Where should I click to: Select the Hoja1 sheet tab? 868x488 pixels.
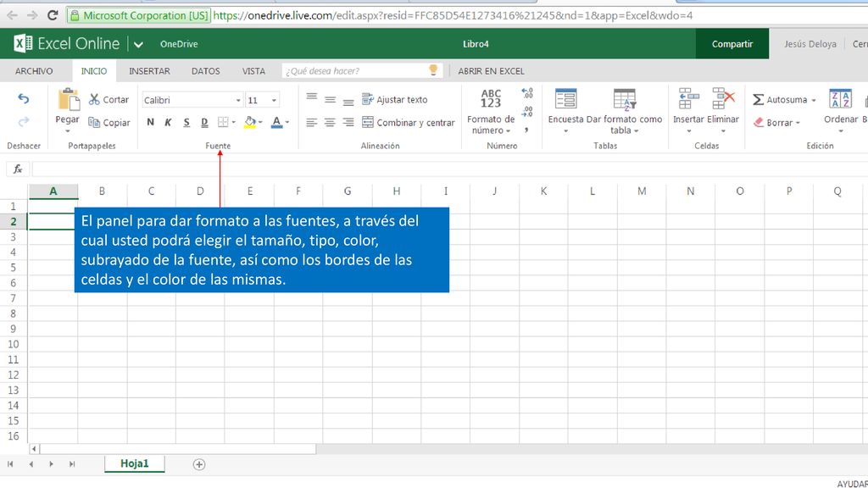coord(135,463)
